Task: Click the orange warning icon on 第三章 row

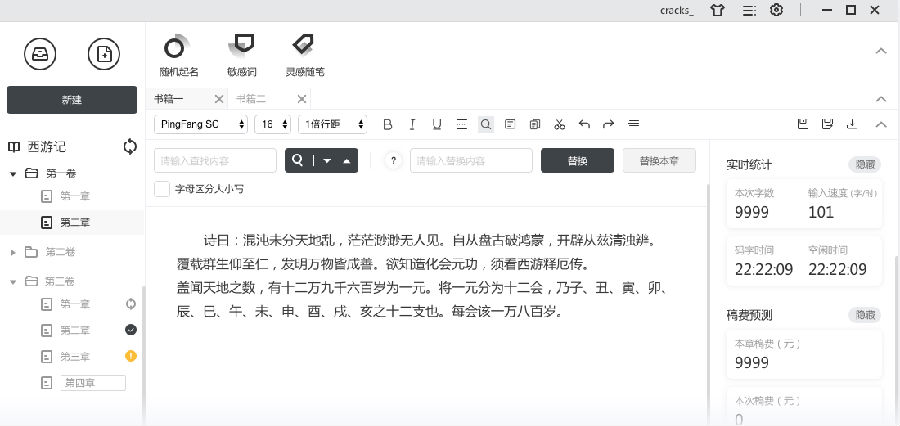Action: (131, 357)
